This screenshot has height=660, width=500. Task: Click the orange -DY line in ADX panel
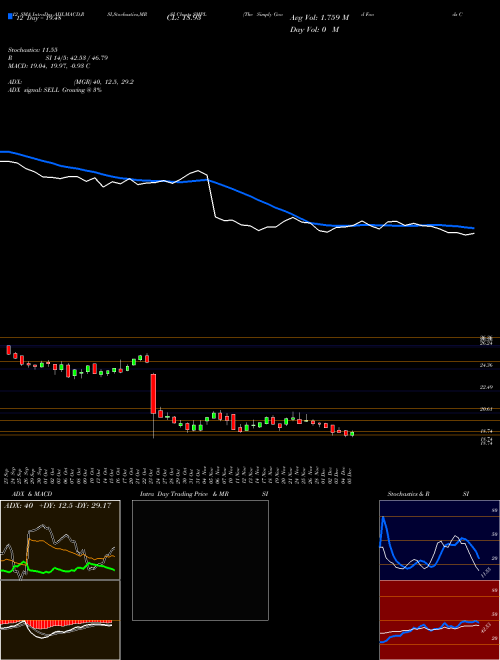[59, 546]
